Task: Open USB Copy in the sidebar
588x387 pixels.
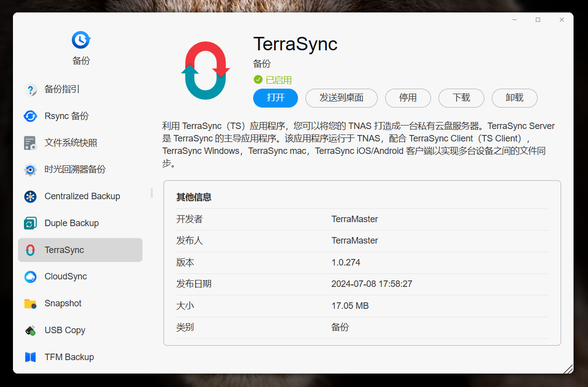Action: point(80,330)
